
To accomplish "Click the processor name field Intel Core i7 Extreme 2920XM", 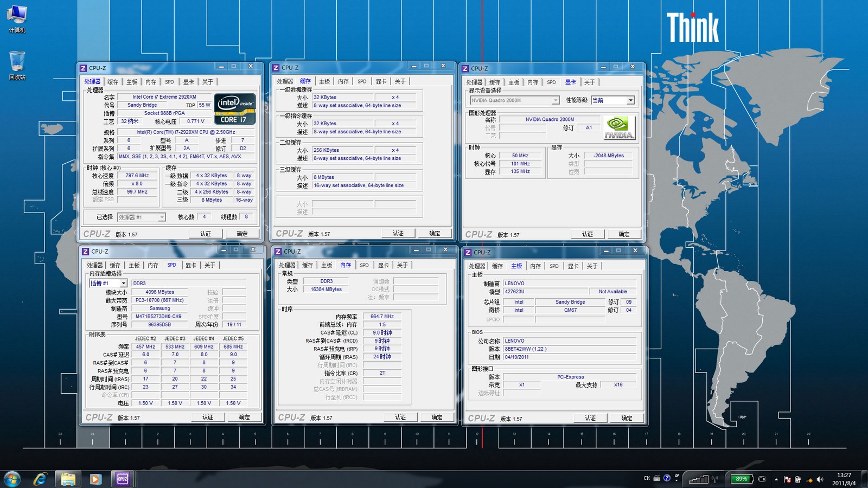I will (x=164, y=97).
